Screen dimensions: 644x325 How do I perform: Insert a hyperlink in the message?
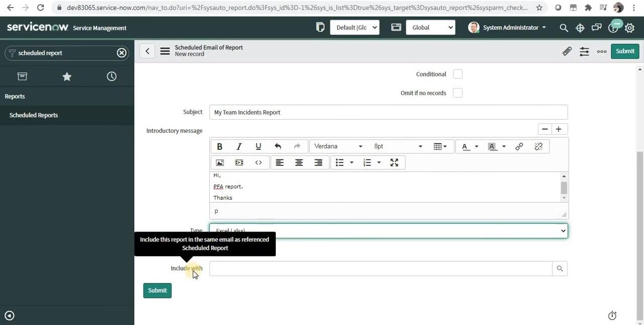coord(519,146)
